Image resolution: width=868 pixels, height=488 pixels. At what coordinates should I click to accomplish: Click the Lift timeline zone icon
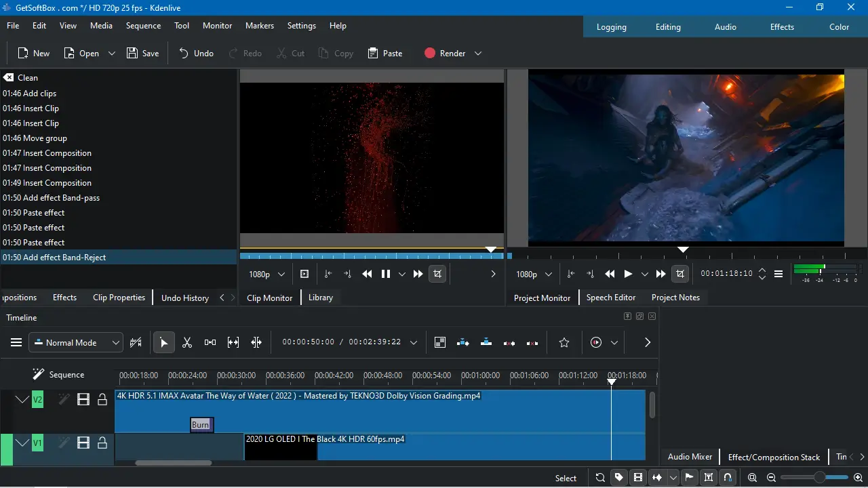(532, 342)
